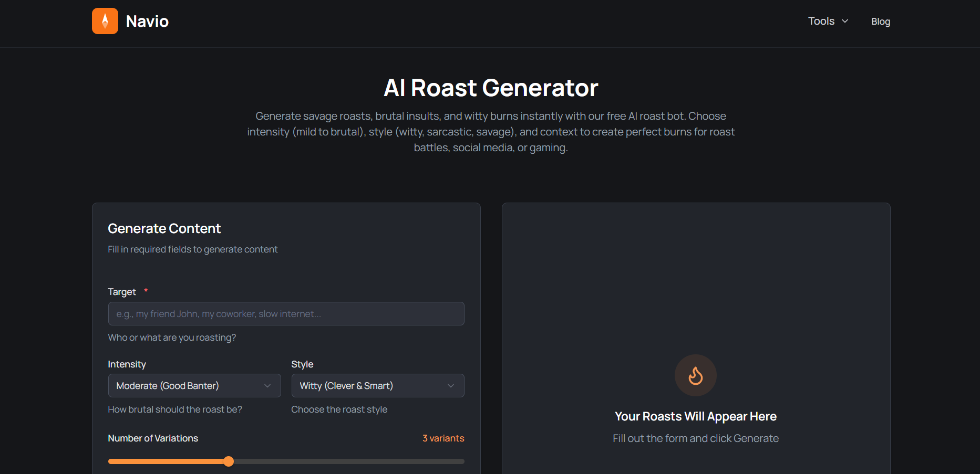
Task: Click the Navio brand name link
Action: 147,22
